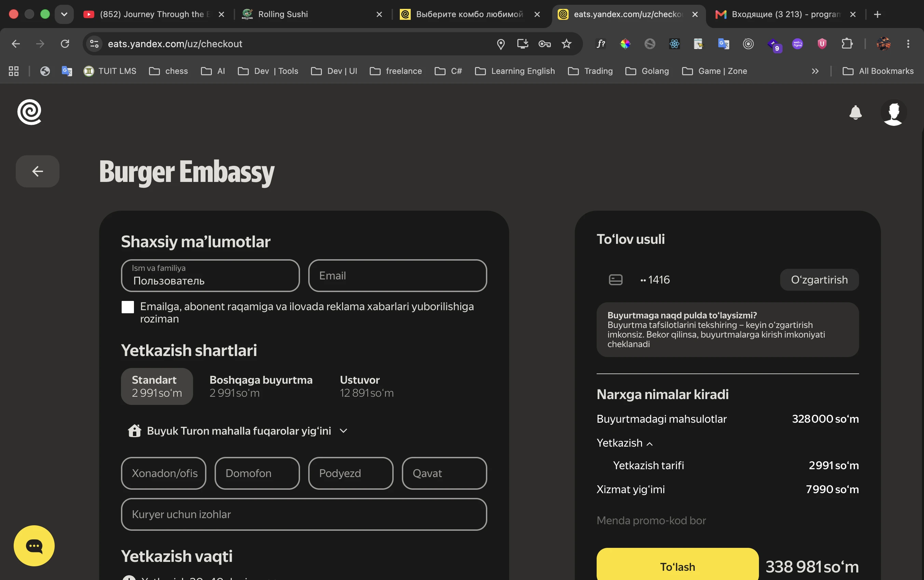The image size is (924, 580).
Task: Collapse the Yetkazish cost breakdown
Action: [625, 443]
